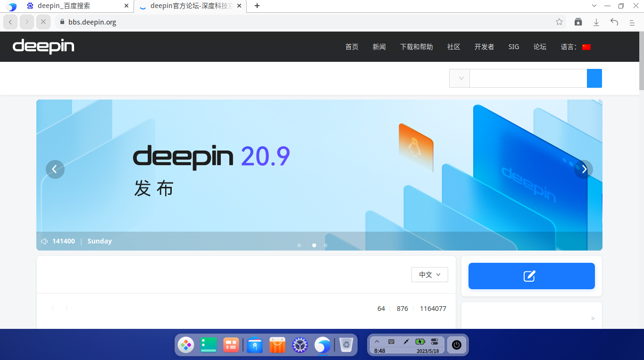The width and height of the screenshot is (644, 360).
Task: Open the 中文 language dropdown
Action: (429, 275)
